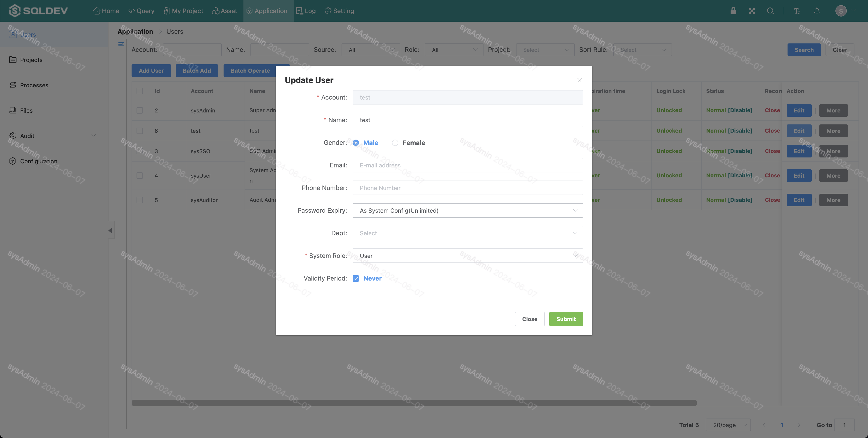Open notifications bell

coord(817,11)
